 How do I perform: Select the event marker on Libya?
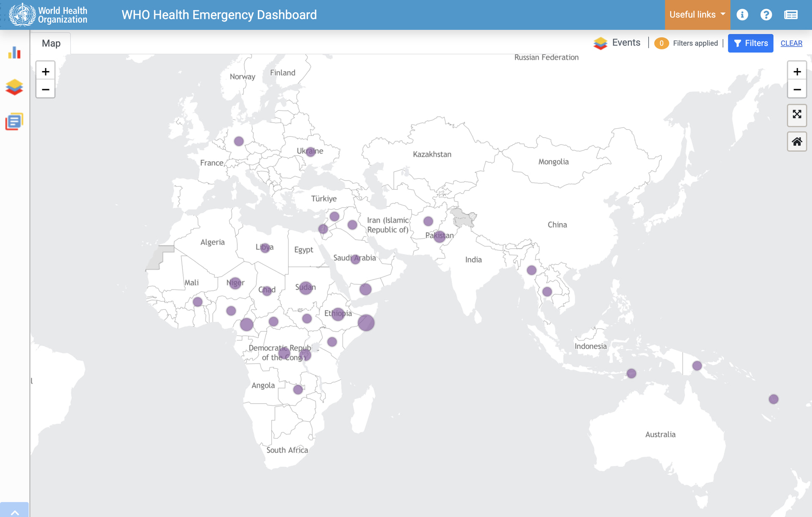(265, 248)
